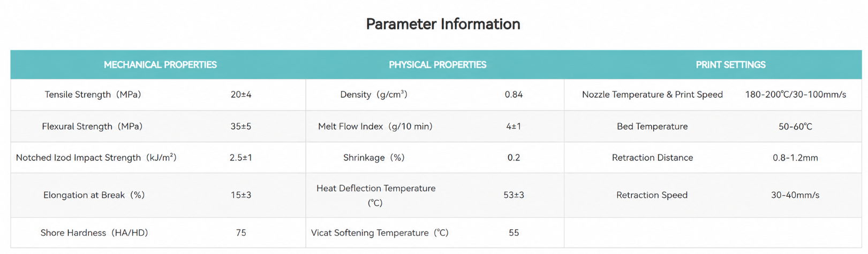Click the Density (g/cm³) label
This screenshot has height=254, width=868.
(x=374, y=95)
